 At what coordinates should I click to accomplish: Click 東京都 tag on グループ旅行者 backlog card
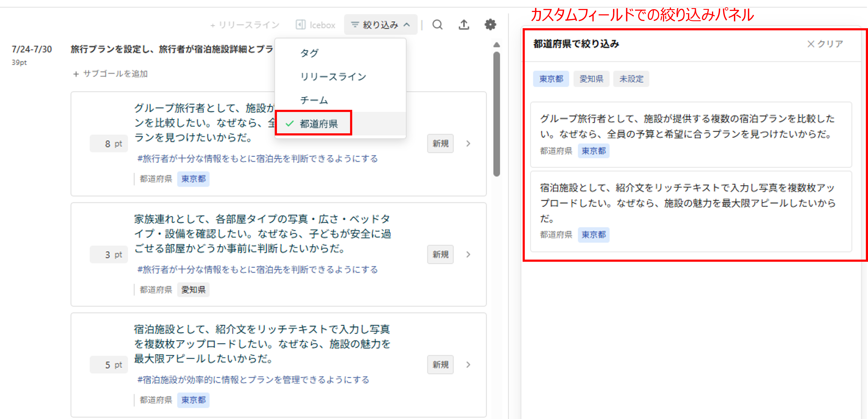click(x=193, y=179)
